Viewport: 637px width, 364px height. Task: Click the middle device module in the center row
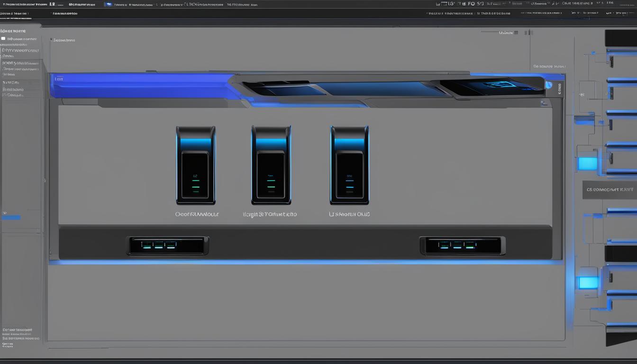pyautogui.click(x=271, y=165)
